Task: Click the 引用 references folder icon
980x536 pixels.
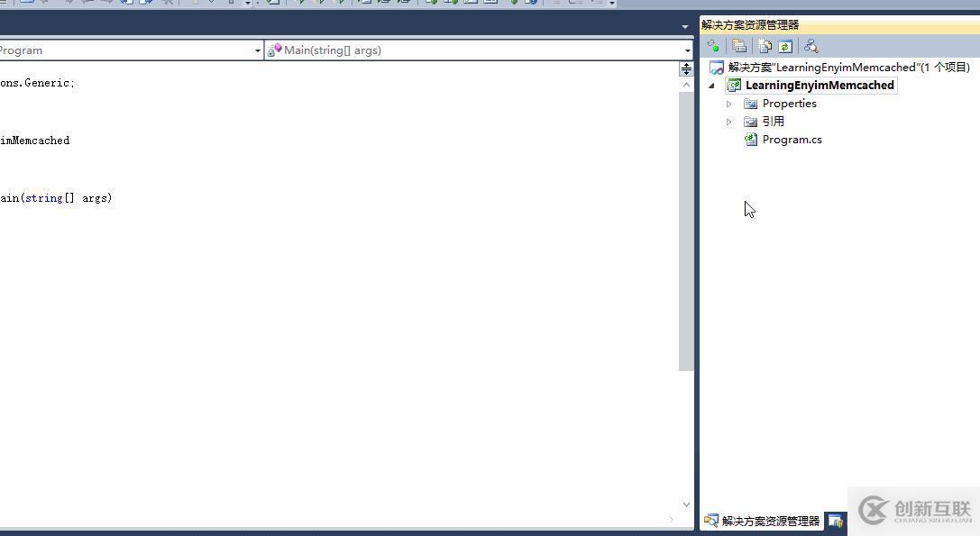Action: click(x=751, y=121)
